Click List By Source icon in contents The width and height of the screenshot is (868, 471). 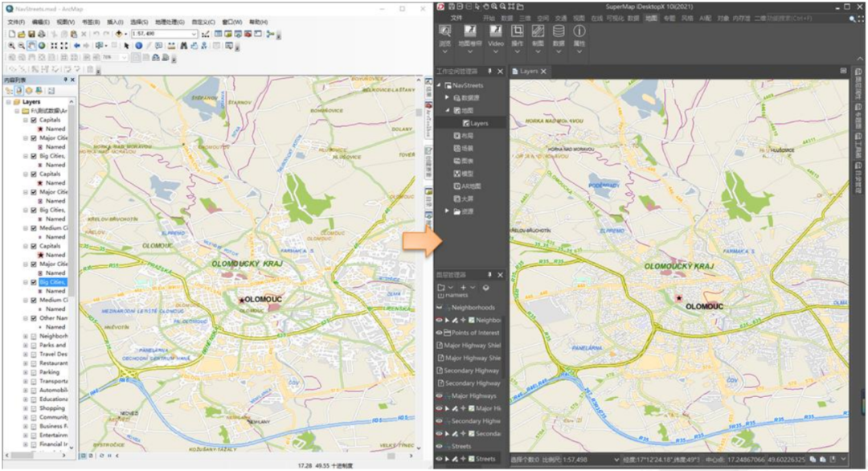18,90
